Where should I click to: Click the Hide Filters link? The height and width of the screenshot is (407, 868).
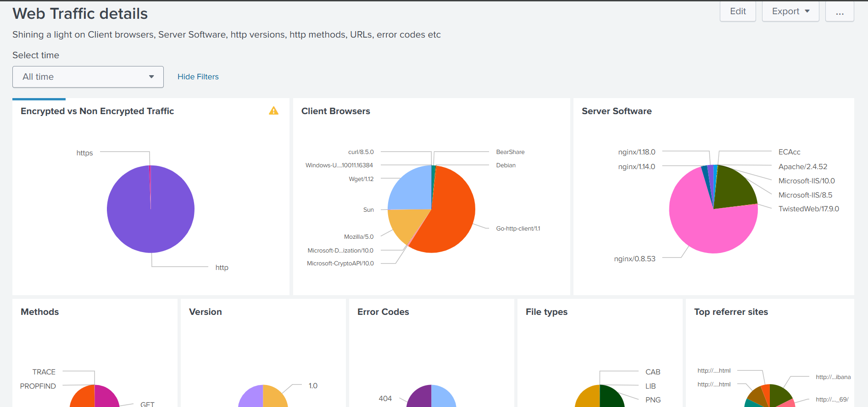tap(198, 77)
